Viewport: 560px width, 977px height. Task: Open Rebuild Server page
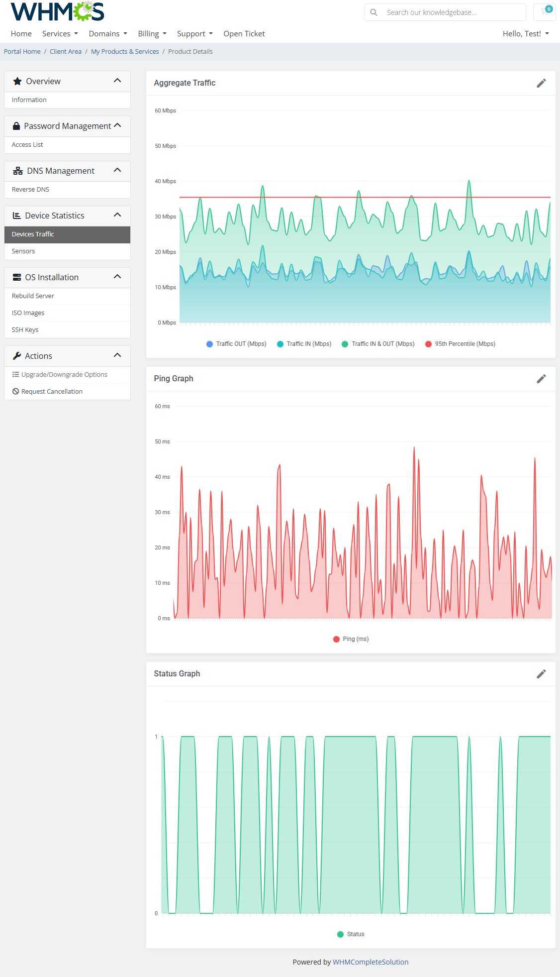67,296
